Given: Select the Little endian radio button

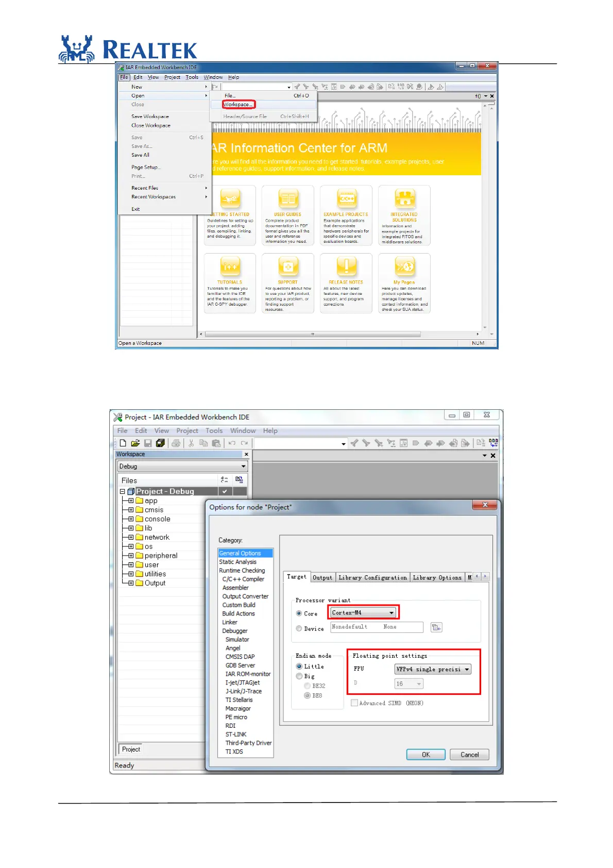Looking at the screenshot, I should pyautogui.click(x=299, y=666).
